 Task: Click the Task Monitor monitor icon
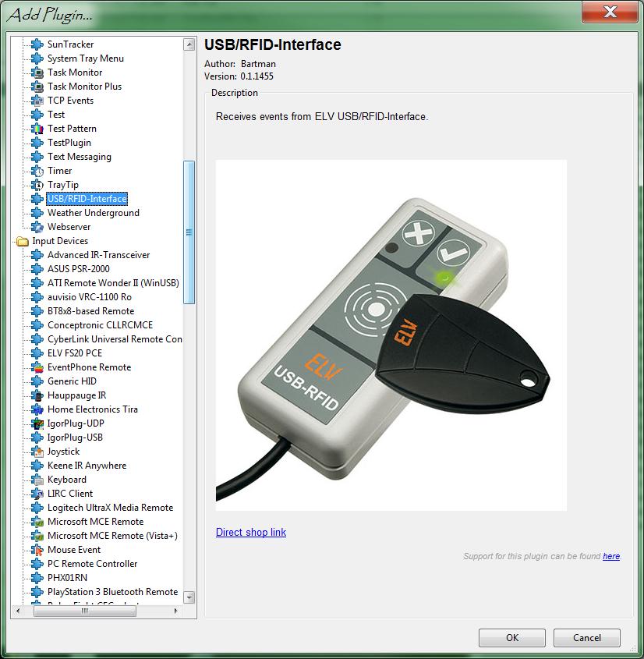coord(37,73)
